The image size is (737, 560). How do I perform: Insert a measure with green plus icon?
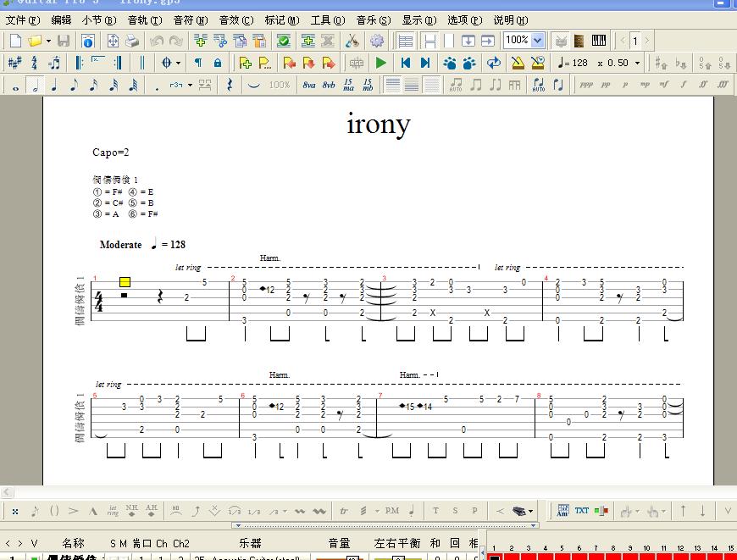click(x=200, y=41)
